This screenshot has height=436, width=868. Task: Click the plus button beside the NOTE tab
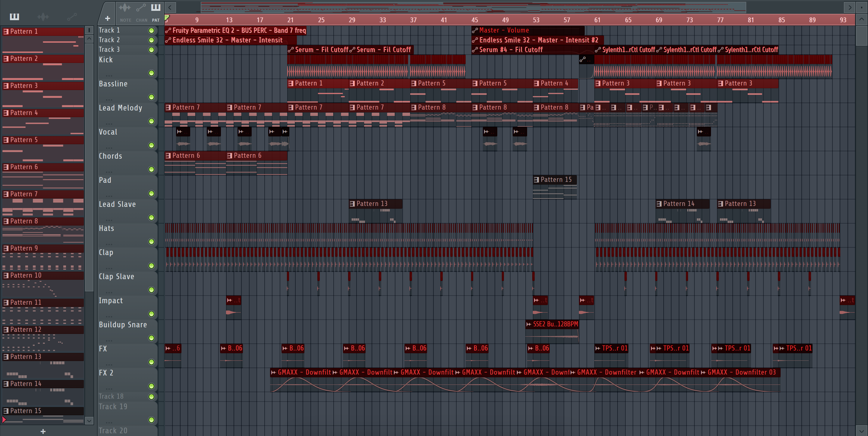click(x=108, y=18)
